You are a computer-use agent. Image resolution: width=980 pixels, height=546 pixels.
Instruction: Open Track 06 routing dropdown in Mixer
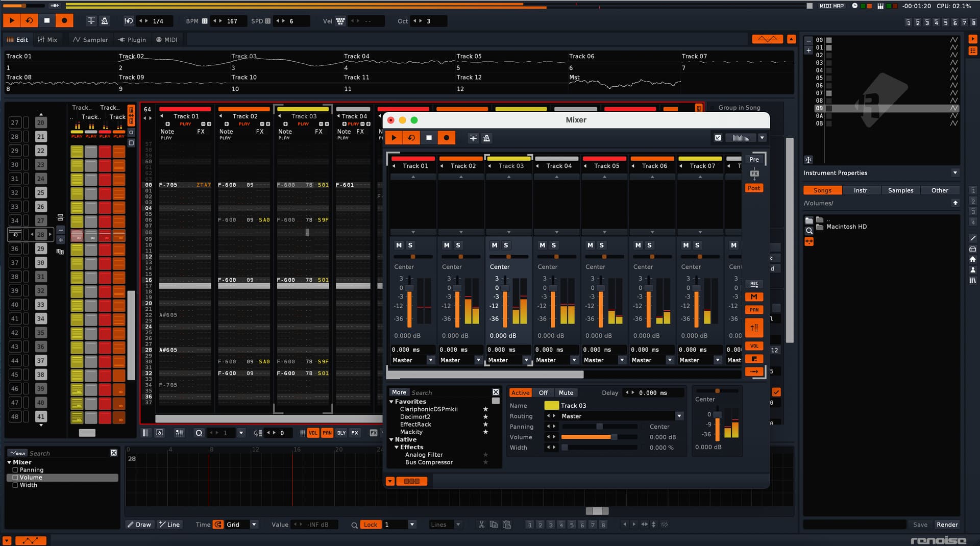tap(652, 360)
